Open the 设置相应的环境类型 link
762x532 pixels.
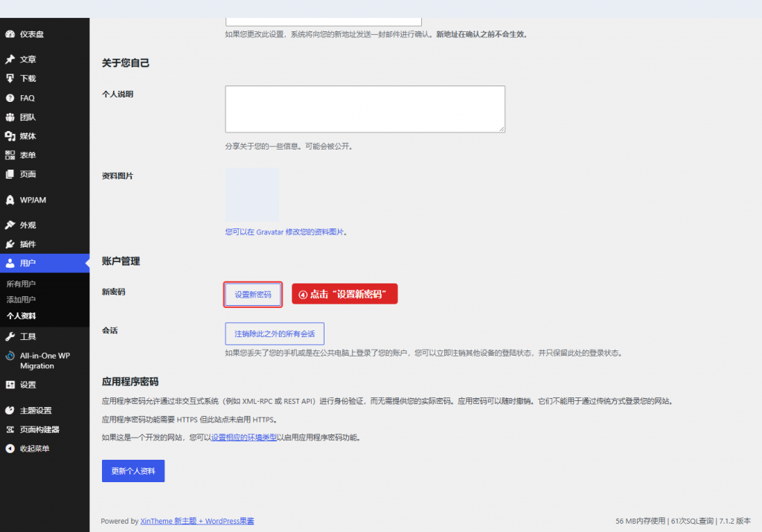[244, 438]
